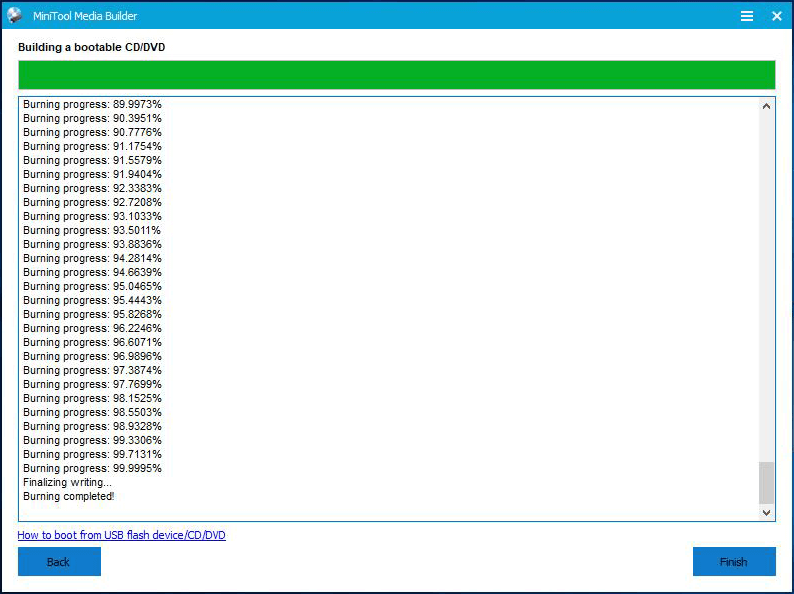The width and height of the screenshot is (794, 594).
Task: Open the hamburger menu in title bar
Action: [x=746, y=16]
